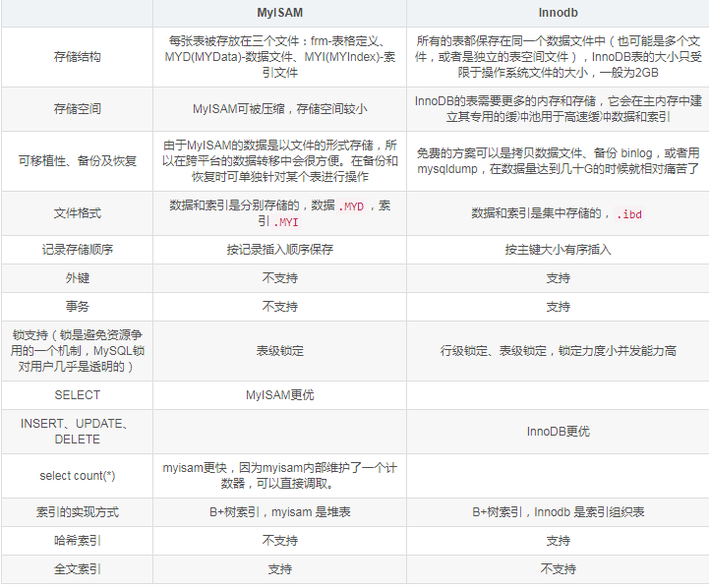The image size is (709, 588).
Task: Click the 表级锁定 cell under MyISAM
Action: (280, 351)
